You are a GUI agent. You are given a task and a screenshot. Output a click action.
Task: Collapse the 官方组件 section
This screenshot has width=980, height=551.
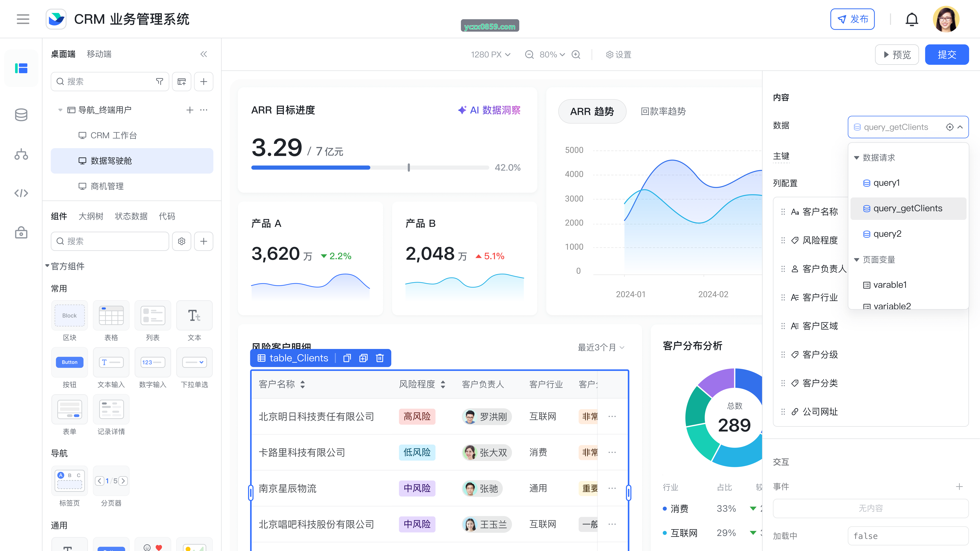47,266
